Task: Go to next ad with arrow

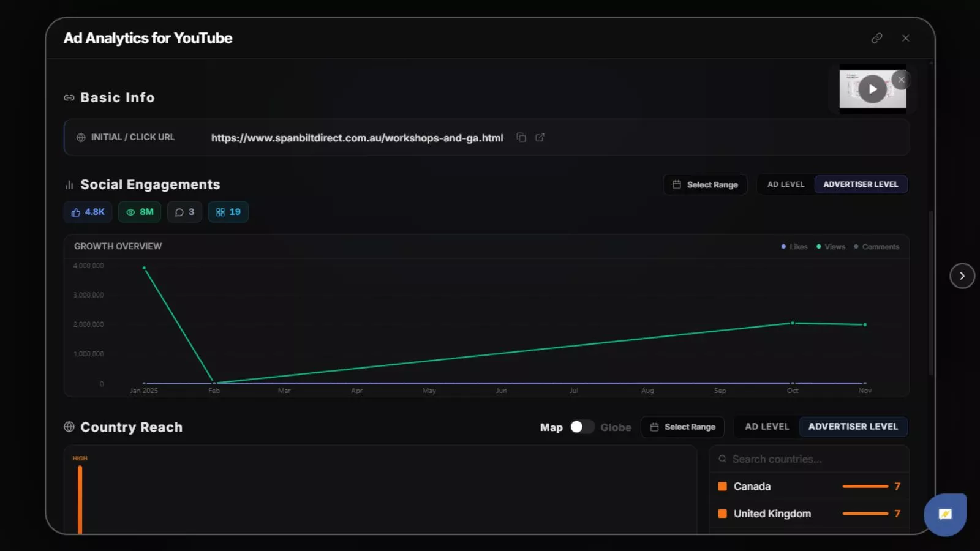Action: point(962,276)
